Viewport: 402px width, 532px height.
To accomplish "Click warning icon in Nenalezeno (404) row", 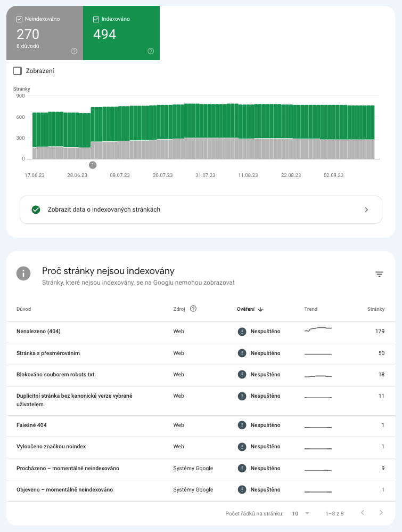I will coord(242,332).
